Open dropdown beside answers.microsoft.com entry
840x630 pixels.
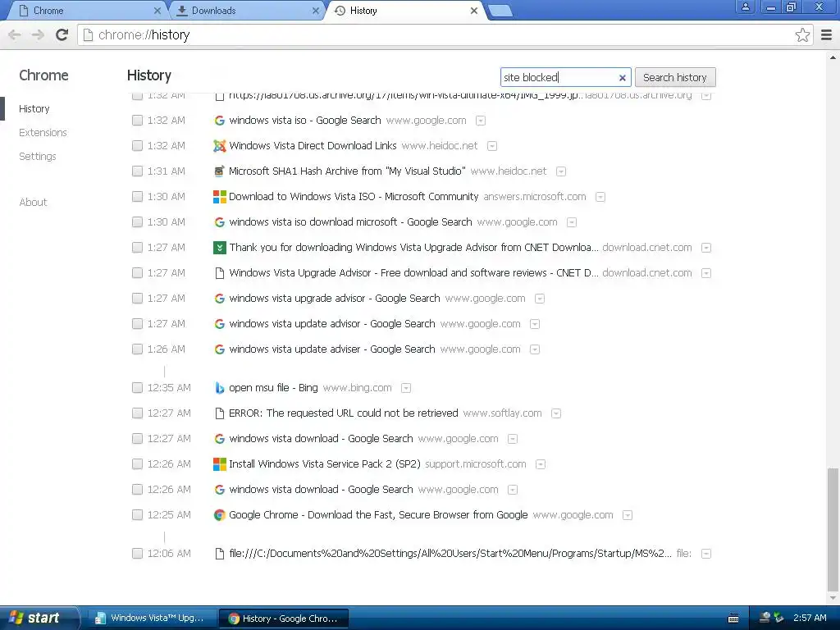click(600, 197)
